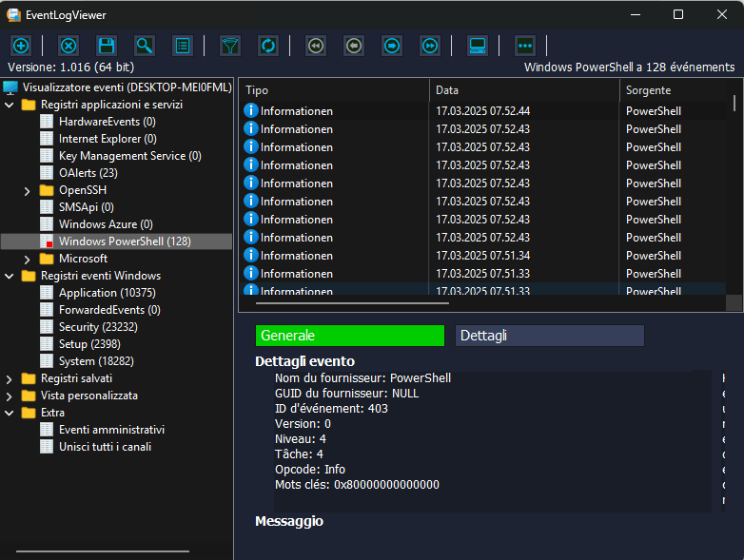Click the event list vertical scrollbar
This screenshot has height=560, width=744.
coord(734,190)
